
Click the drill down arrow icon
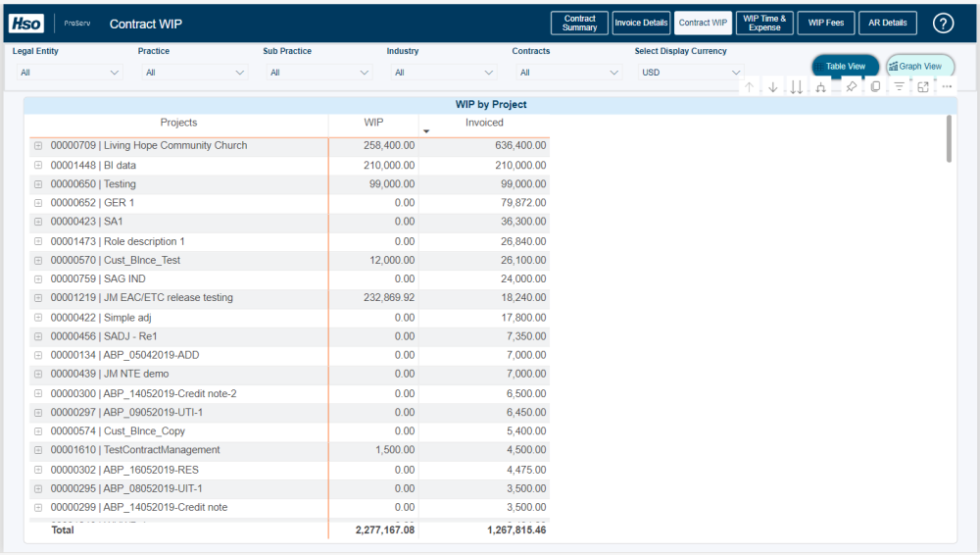tap(773, 87)
